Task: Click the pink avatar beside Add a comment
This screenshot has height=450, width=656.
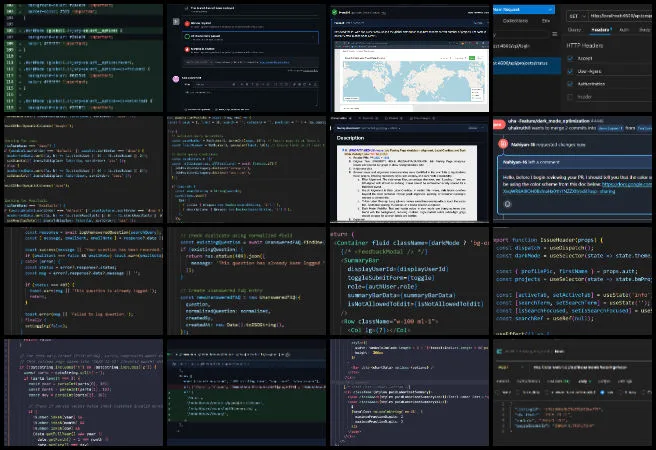Action: point(176,79)
